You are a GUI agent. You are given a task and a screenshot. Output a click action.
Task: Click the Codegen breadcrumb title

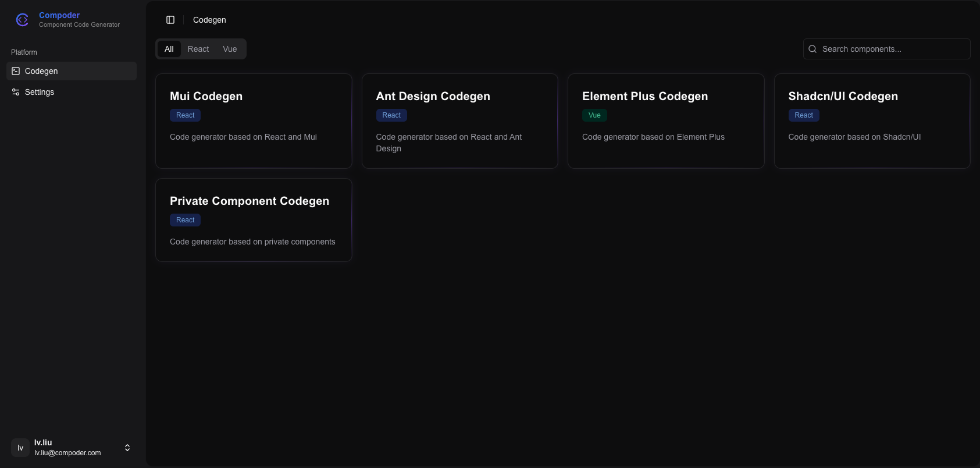(x=209, y=20)
